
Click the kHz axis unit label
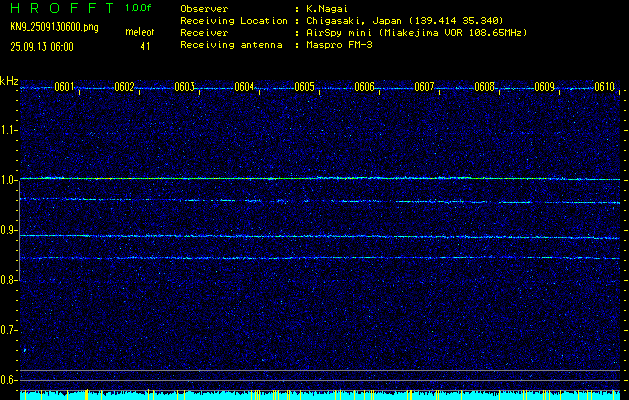[x=9, y=81]
